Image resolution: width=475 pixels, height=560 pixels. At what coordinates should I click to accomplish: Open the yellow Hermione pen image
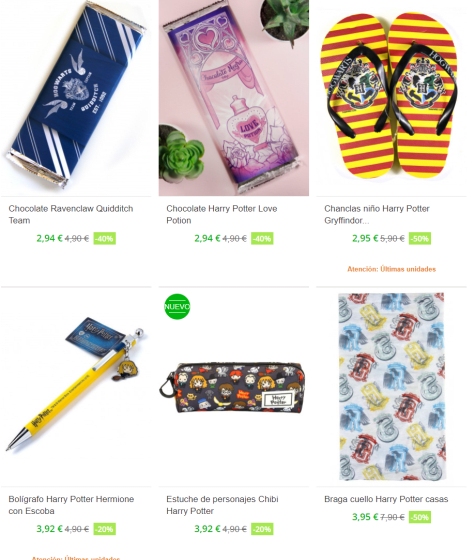tap(76, 386)
